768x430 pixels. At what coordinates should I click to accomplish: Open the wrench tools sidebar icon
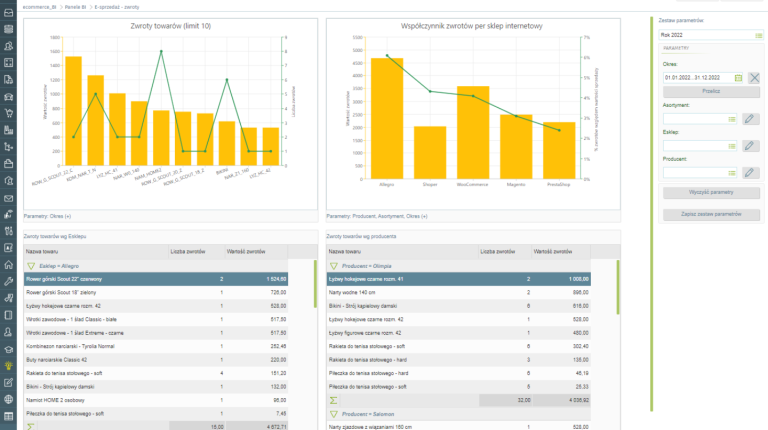click(8, 282)
